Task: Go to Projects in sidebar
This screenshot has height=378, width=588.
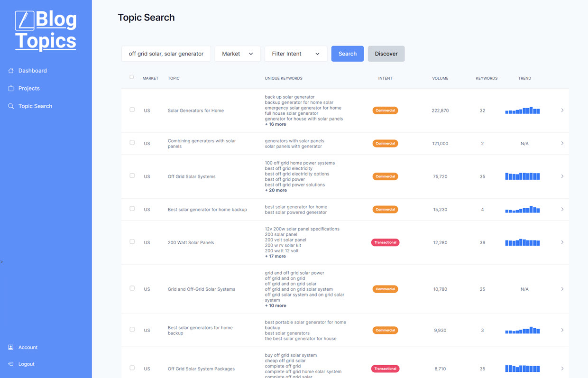Action: (29, 88)
